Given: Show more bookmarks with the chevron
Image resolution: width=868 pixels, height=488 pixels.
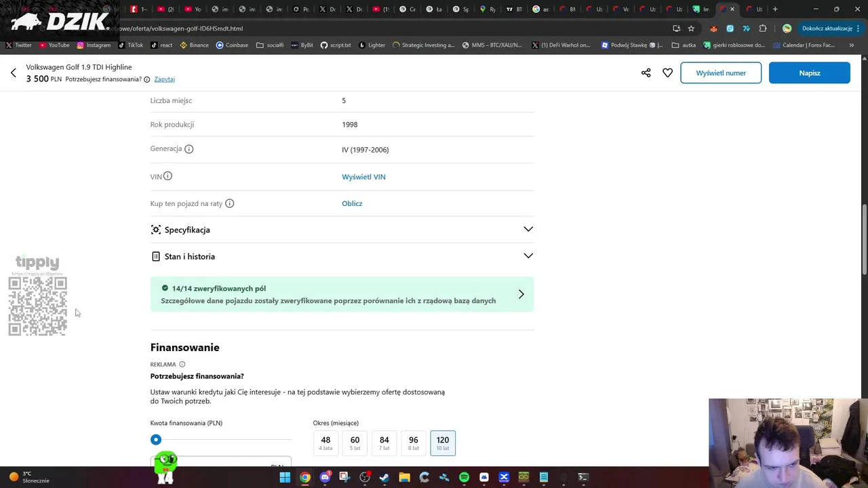Looking at the screenshot, I should point(852,45).
